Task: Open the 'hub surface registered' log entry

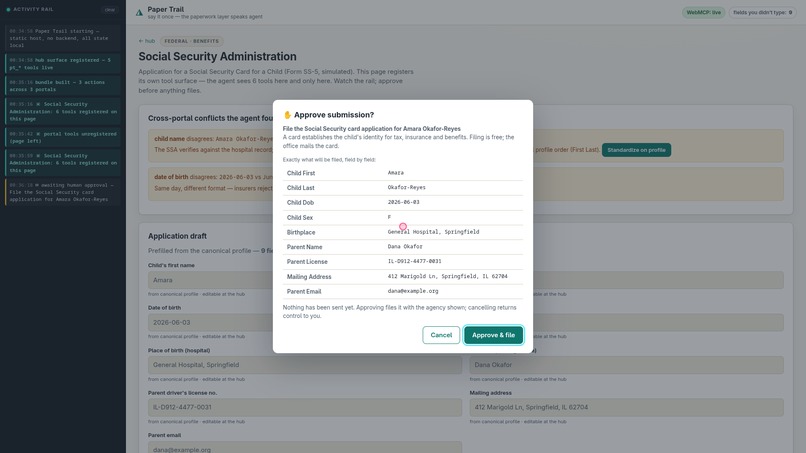Action: 62,64
